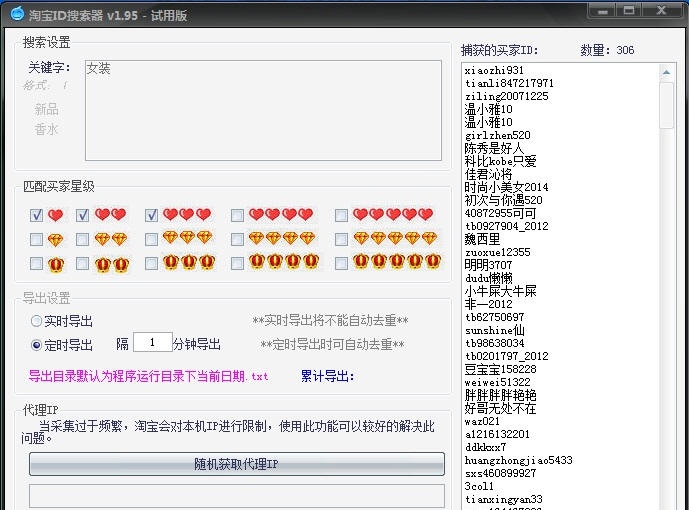
Task: Click the three diamonds icon
Action: pos(187,238)
